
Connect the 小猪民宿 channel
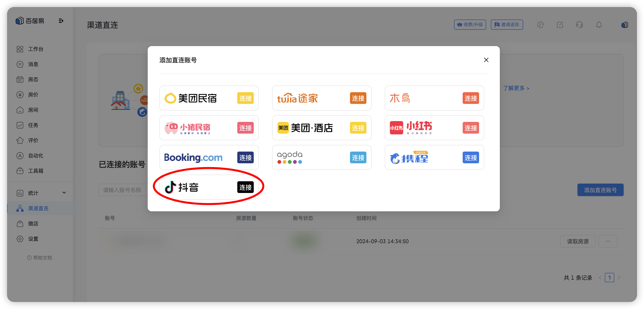coord(245,128)
